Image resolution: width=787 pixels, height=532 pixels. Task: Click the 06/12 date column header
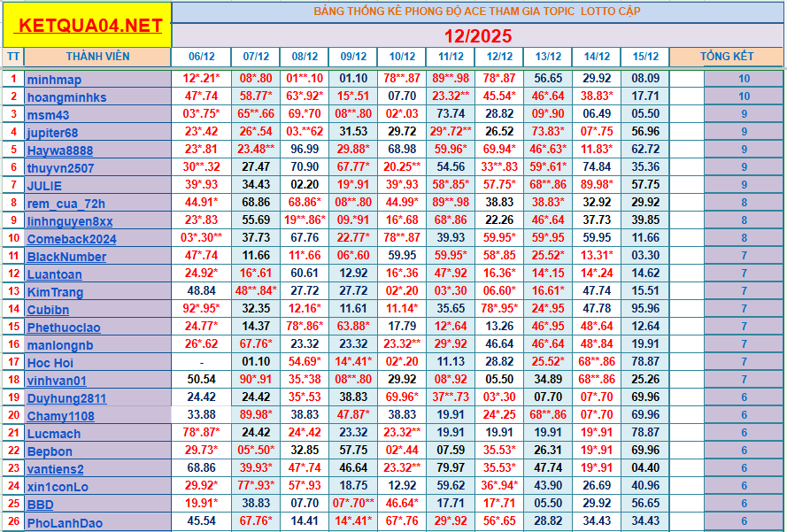pyautogui.click(x=201, y=57)
